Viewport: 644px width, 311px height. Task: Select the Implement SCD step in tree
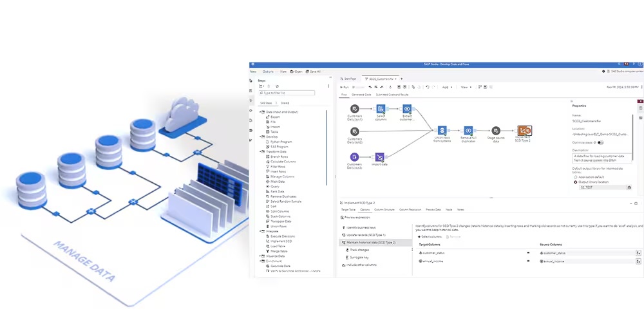tap(278, 241)
